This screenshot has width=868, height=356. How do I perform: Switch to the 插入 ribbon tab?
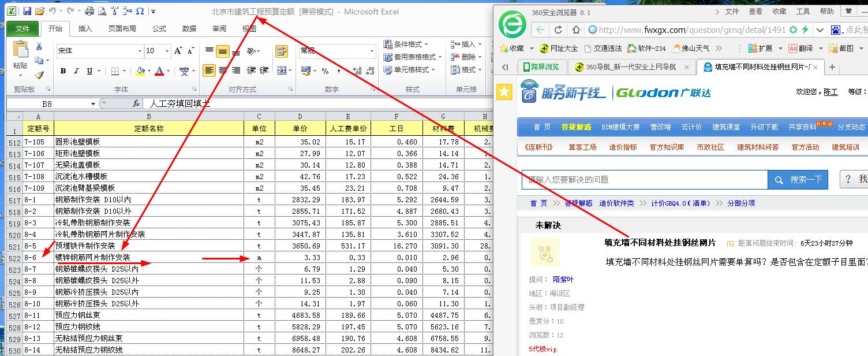point(85,28)
